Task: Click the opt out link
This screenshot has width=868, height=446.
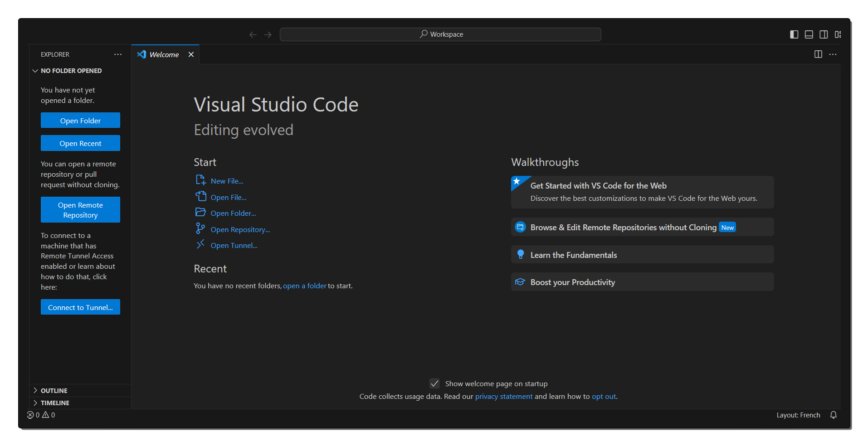Action: pyautogui.click(x=604, y=397)
